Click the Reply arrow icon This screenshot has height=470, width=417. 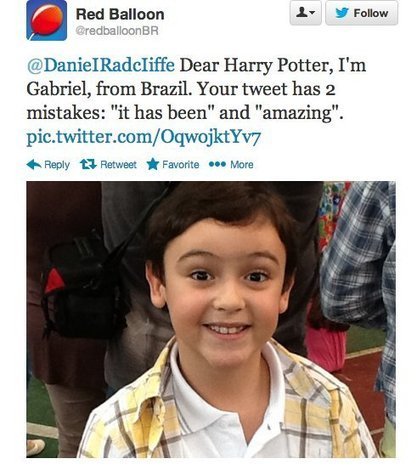(34, 164)
